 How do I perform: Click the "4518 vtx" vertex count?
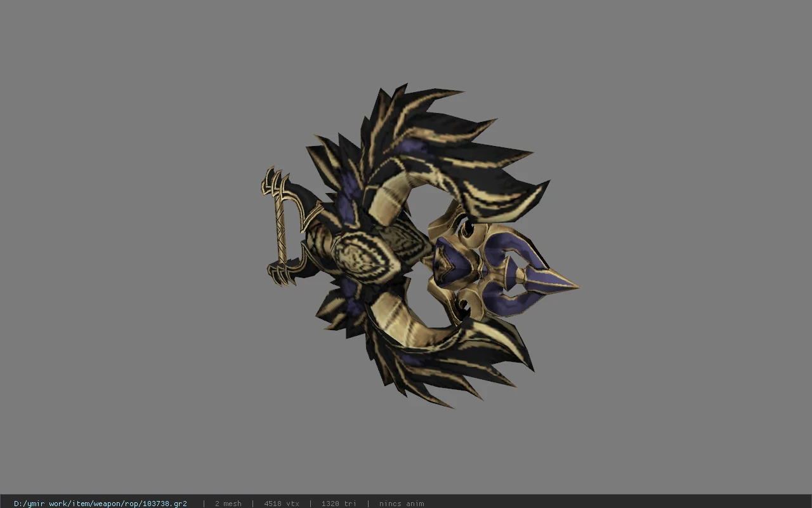[x=282, y=504]
